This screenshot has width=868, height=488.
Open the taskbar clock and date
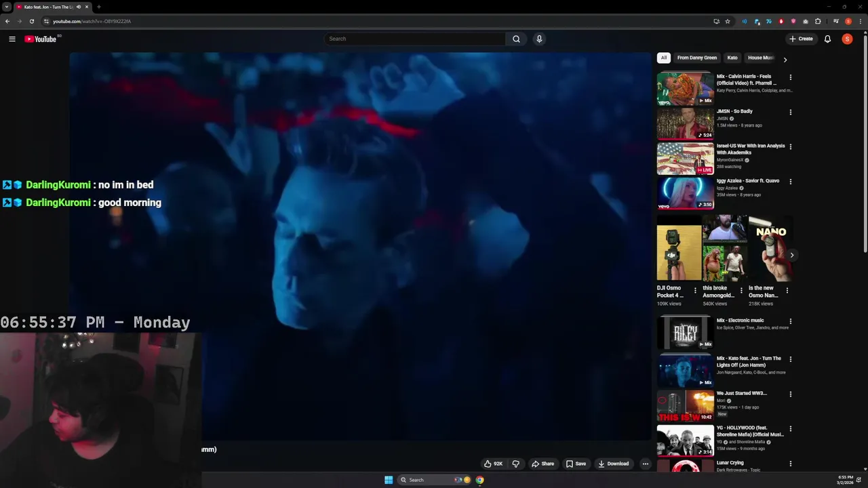tap(845, 480)
